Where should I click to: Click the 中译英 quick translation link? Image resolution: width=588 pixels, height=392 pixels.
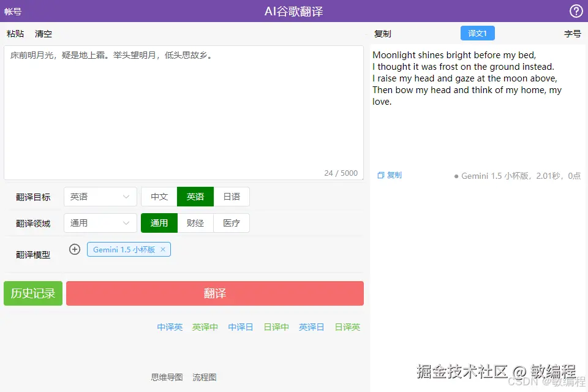click(x=170, y=327)
